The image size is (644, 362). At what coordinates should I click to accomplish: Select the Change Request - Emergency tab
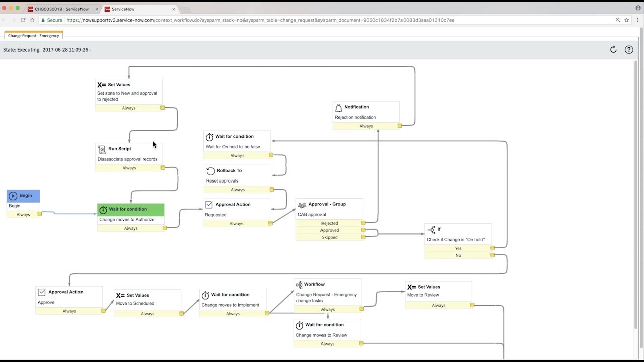(33, 35)
